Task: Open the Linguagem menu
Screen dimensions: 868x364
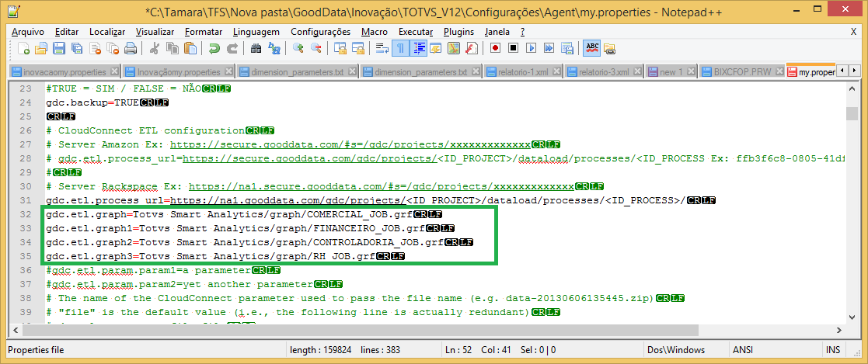Action: 256,32
